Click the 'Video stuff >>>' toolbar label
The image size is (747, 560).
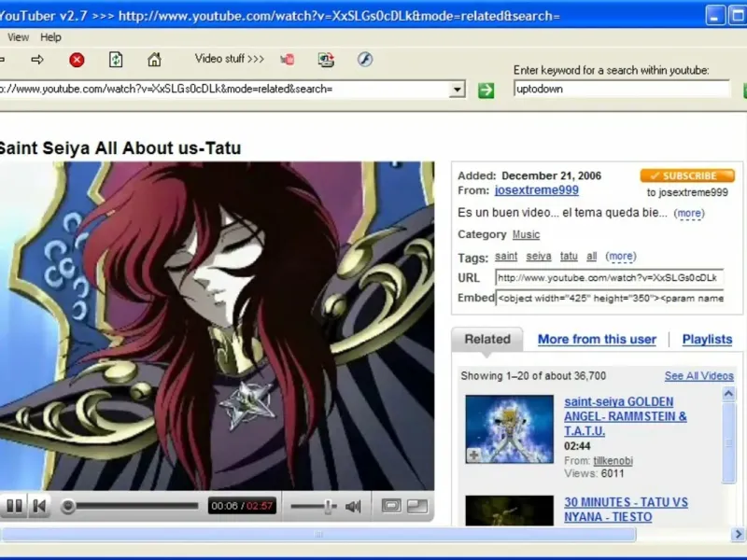(229, 59)
